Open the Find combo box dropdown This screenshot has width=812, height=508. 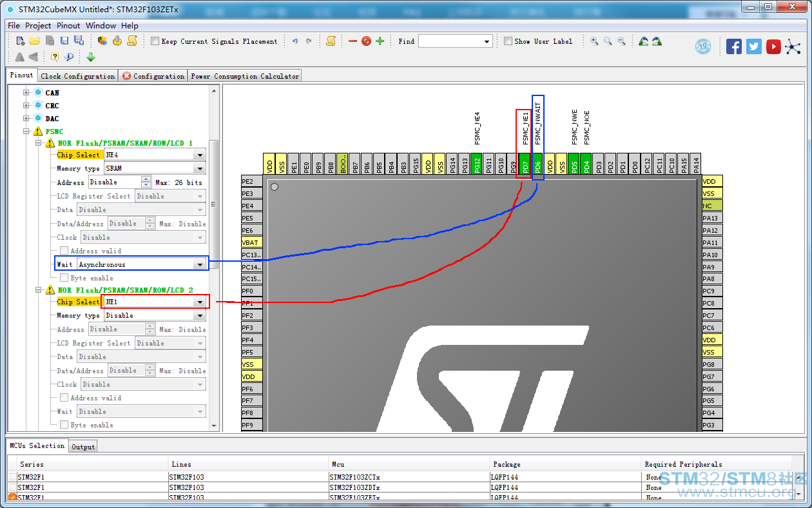487,41
